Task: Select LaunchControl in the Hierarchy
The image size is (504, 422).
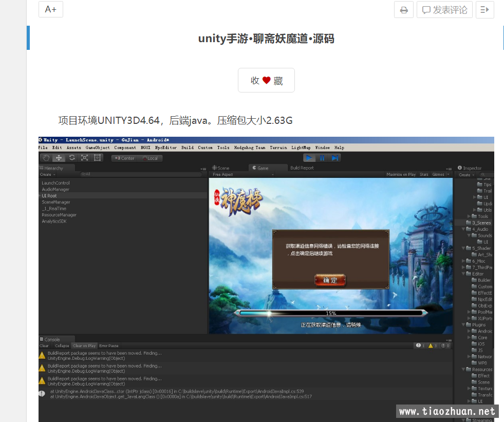Action: point(55,183)
